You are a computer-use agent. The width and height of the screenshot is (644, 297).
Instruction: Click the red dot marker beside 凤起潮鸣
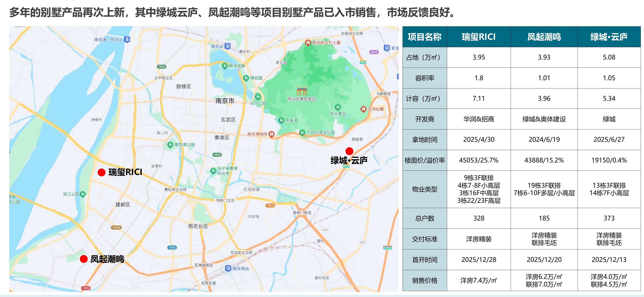pos(84,259)
